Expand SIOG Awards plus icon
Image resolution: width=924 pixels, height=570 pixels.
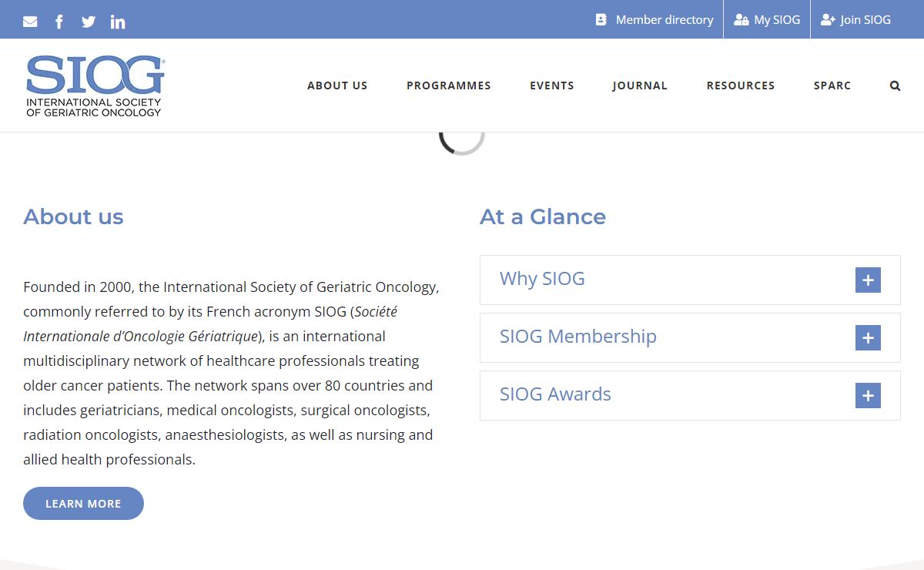tap(868, 396)
